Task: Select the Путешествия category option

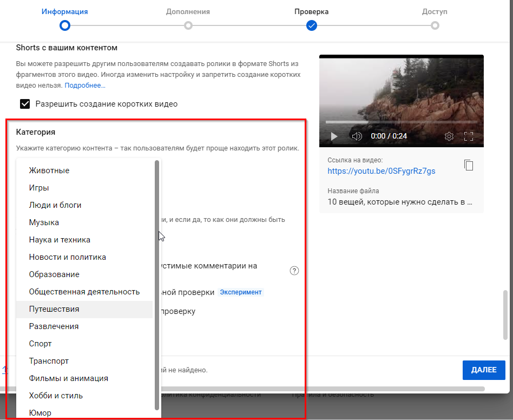Action: coord(54,309)
